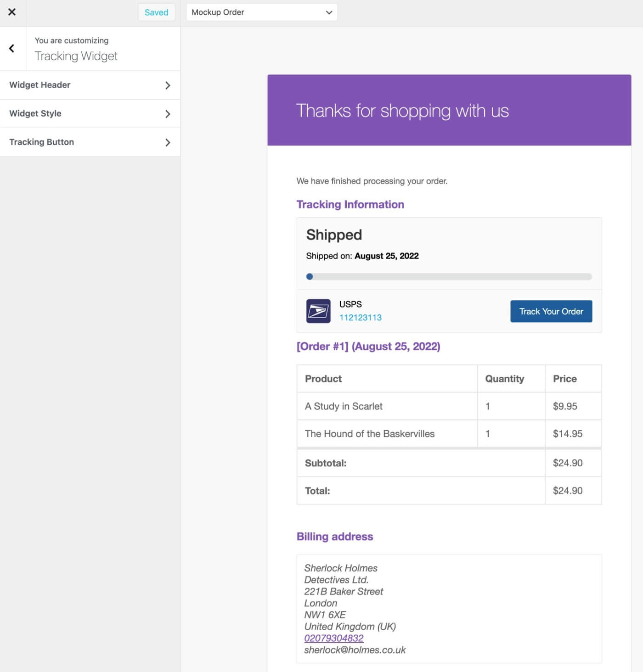The image size is (643, 672).
Task: Click The Hound of the Baskervilles cell
Action: [x=387, y=434]
